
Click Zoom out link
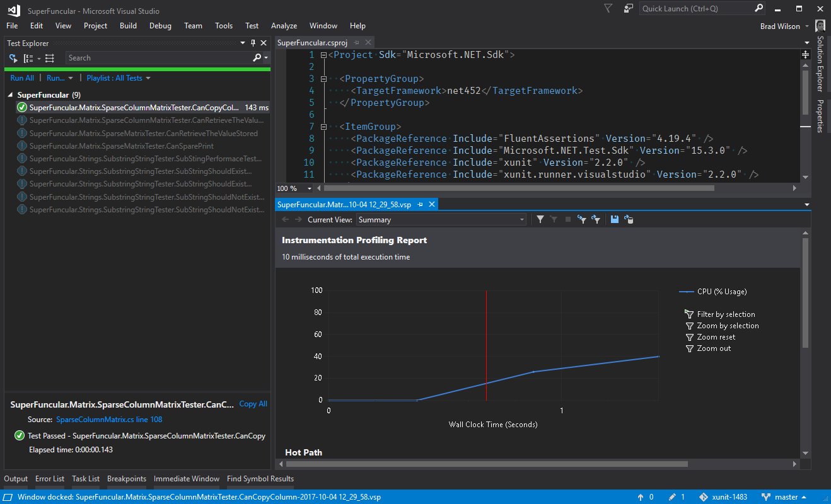714,348
